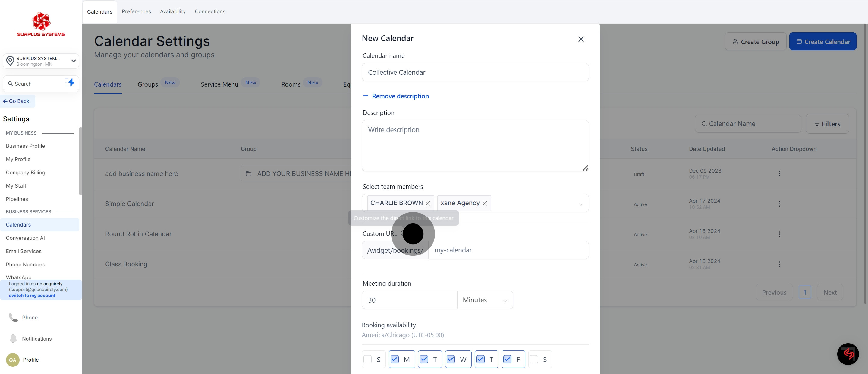Screen dimensions: 868x374
Task: Disable the Wednesday availability checkbox
Action: click(x=451, y=359)
